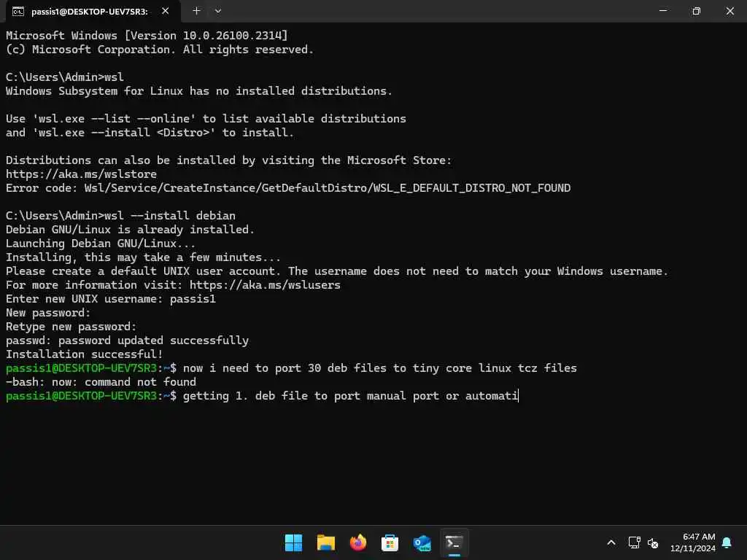The width and height of the screenshot is (747, 560).
Task: Click 'Launching Debian GNU/Linux...' line
Action: pos(101,244)
